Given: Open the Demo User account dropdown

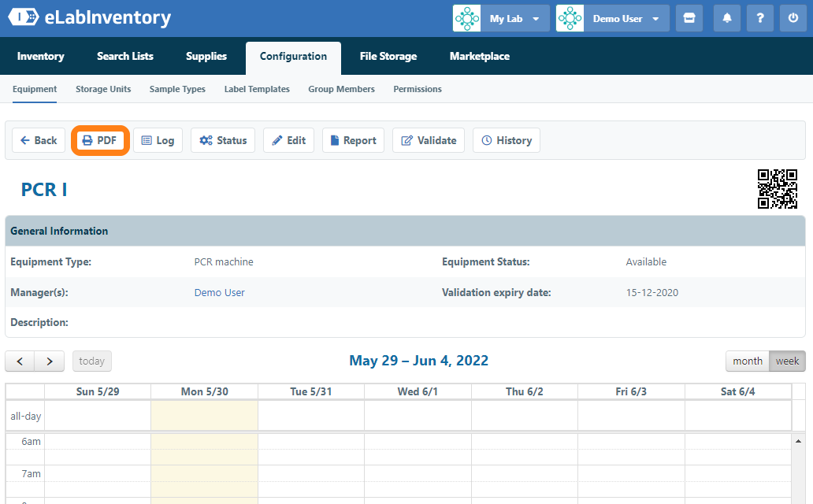Looking at the screenshot, I should click(x=612, y=18).
